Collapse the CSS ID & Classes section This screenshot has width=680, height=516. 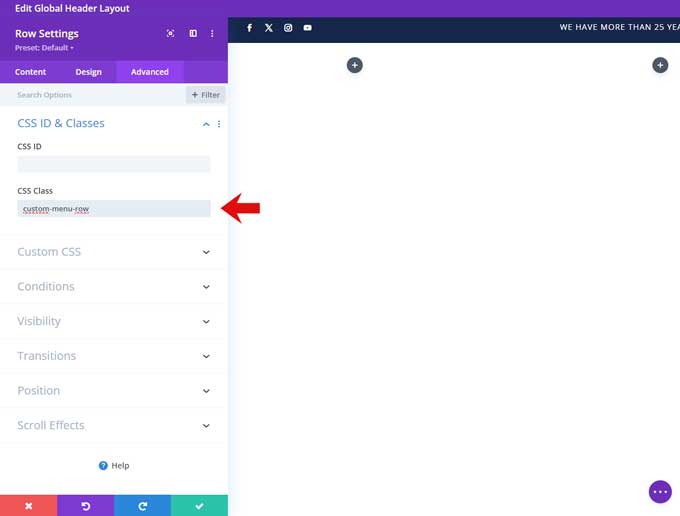[206, 124]
